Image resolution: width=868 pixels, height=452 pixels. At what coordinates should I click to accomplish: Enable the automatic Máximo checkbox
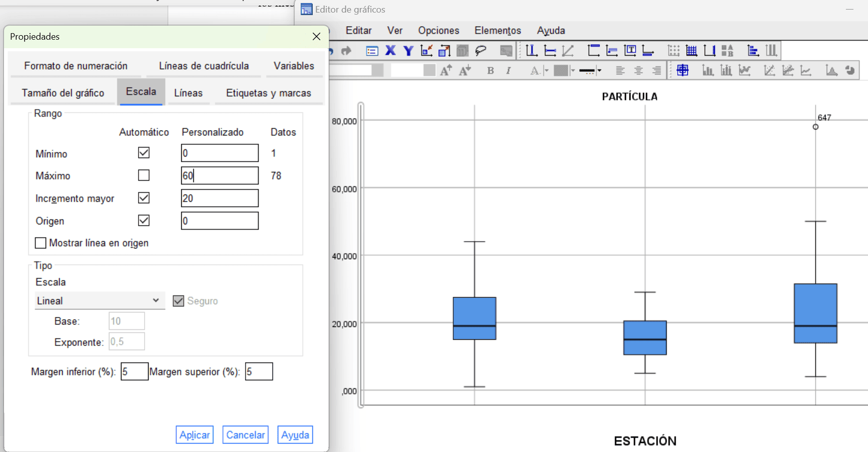click(144, 175)
